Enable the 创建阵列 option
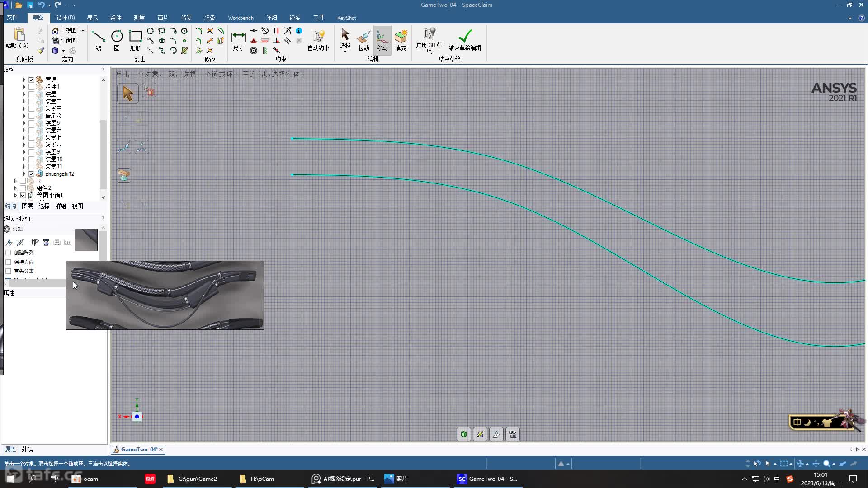Screen dimensions: 868x488 click(x=8, y=253)
